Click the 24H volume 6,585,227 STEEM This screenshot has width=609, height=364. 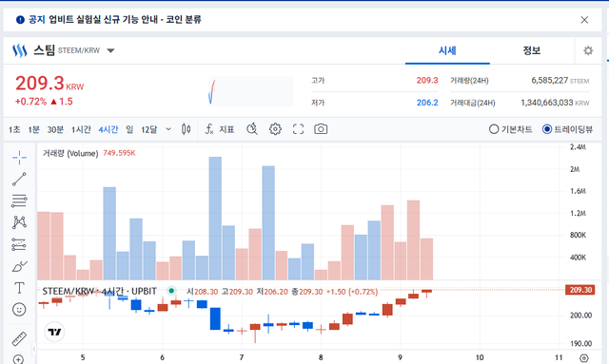coord(560,81)
